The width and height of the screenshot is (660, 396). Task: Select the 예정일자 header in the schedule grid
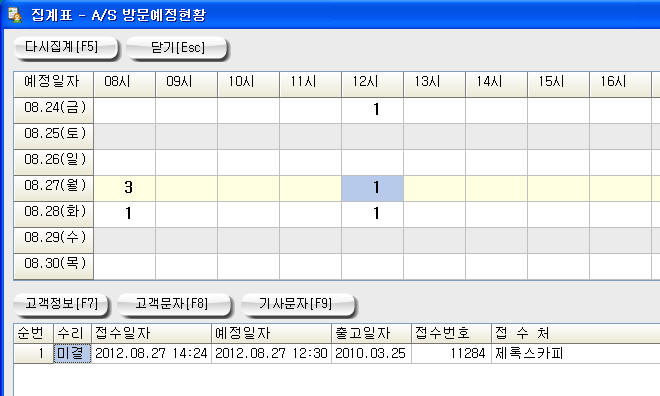point(53,85)
